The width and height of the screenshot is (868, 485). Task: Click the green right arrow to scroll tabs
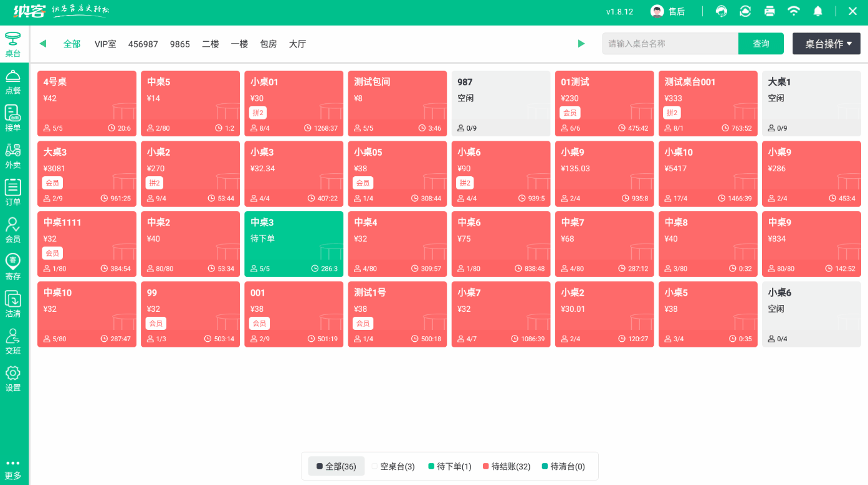tap(581, 44)
